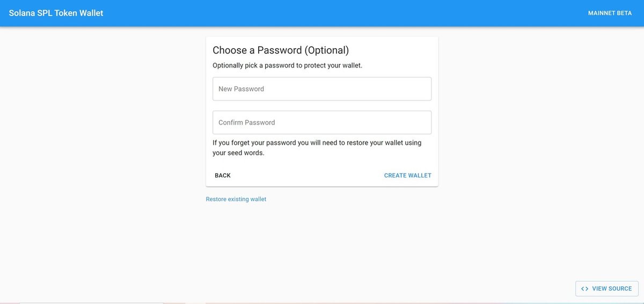Click the blank page background below the card

pyautogui.click(x=322, y=247)
